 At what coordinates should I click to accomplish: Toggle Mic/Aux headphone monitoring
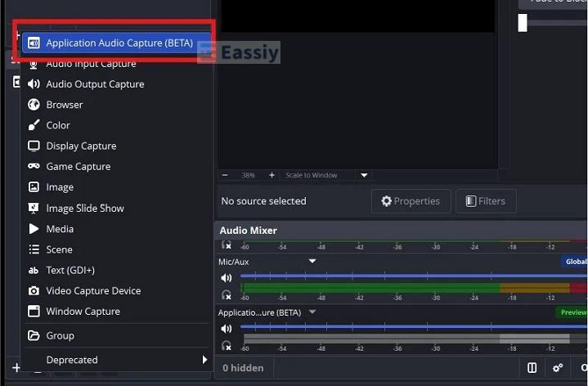[227, 295]
